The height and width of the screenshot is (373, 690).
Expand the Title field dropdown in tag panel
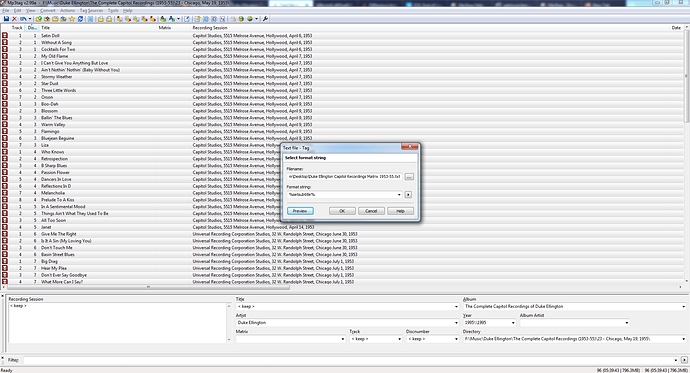[456, 307]
